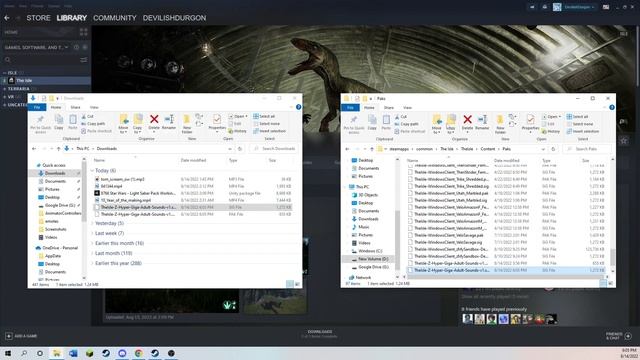This screenshot has width=640, height=360.
Task: Click History in Paks window ribbon
Action: 551,131
